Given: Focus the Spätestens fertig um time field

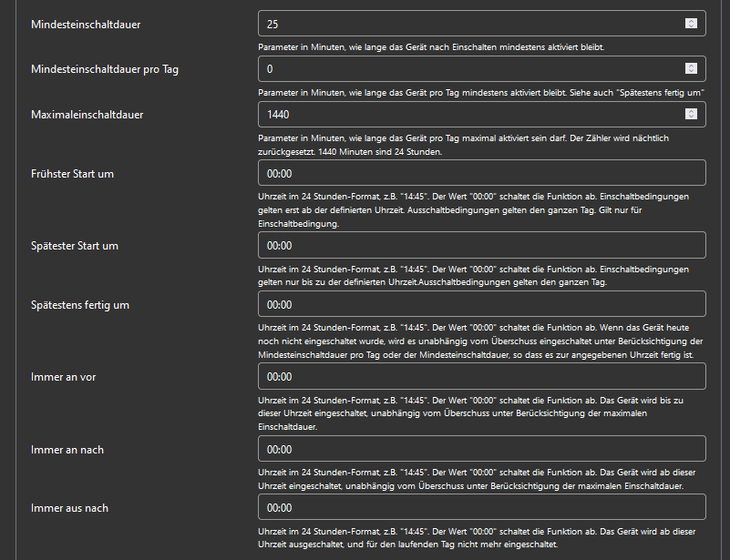Looking at the screenshot, I should [482, 304].
